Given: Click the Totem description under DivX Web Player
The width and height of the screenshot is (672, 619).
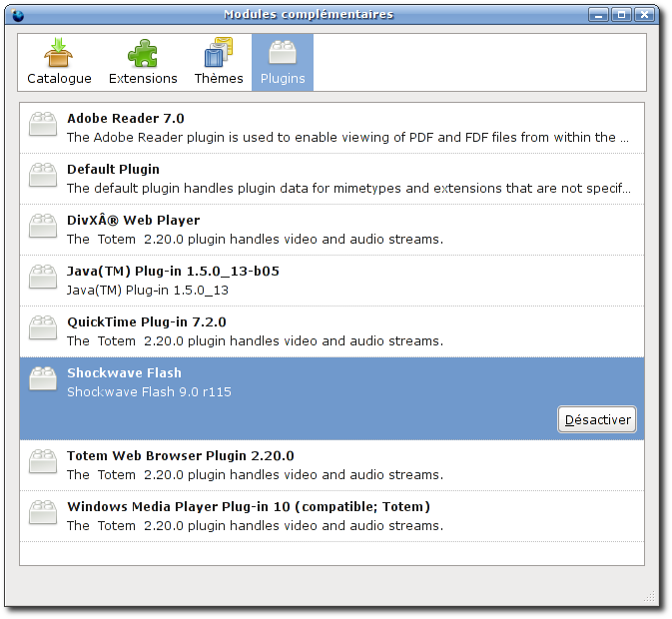Looking at the screenshot, I should pyautogui.click(x=255, y=240).
